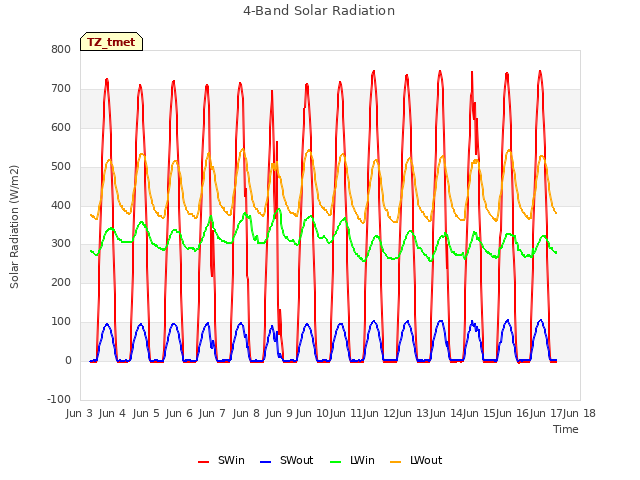This screenshot has height=480, width=640.
Task: Click the 0 y-axis tick label
Action: tap(68, 361)
